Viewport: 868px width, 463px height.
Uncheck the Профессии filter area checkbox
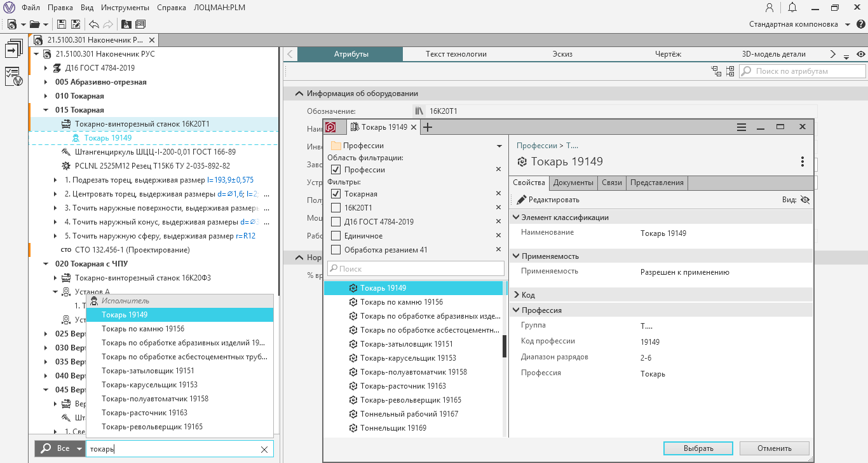click(336, 170)
